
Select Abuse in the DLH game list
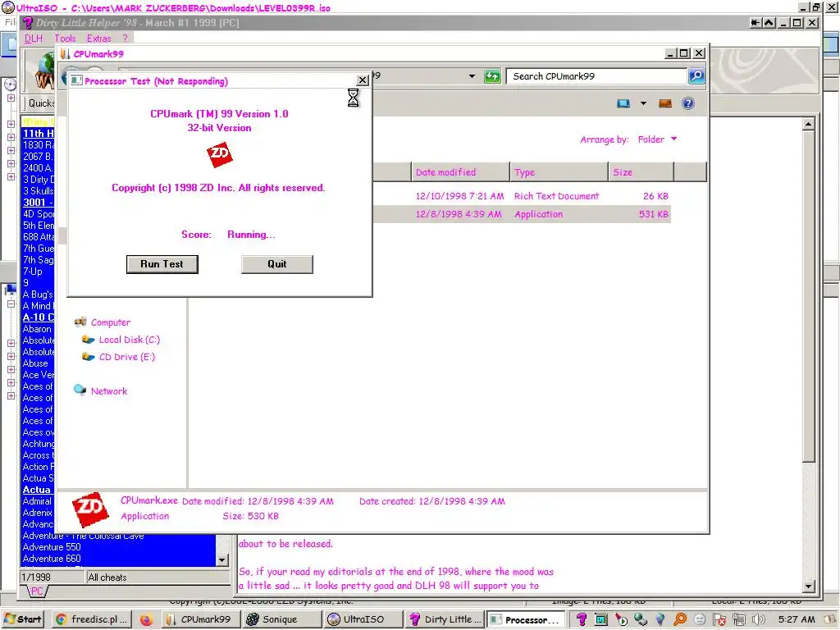pyautogui.click(x=34, y=363)
